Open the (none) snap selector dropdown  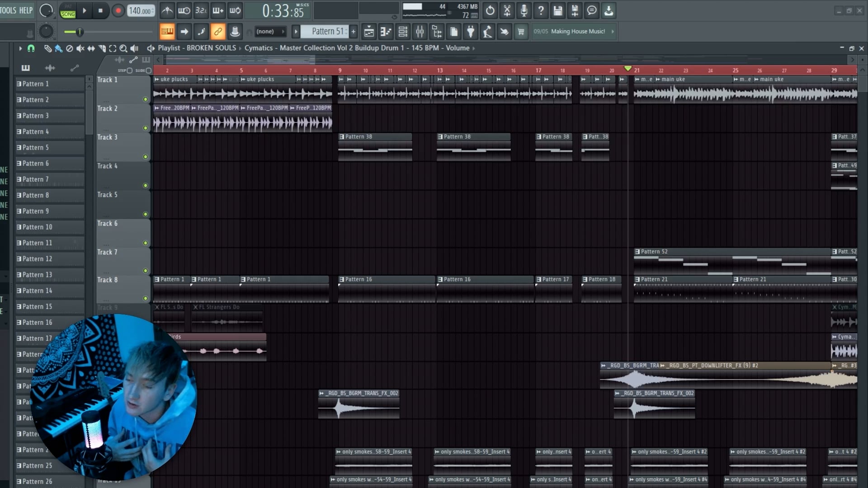click(x=270, y=32)
